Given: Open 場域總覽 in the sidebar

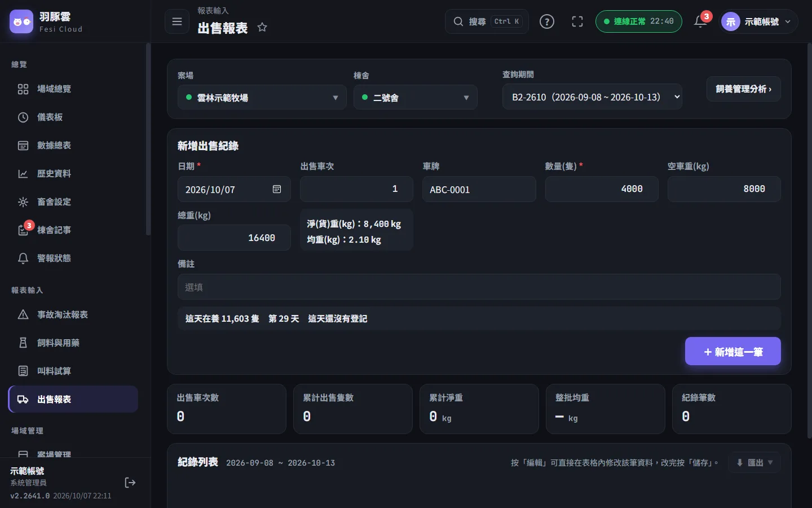Looking at the screenshot, I should [73, 89].
